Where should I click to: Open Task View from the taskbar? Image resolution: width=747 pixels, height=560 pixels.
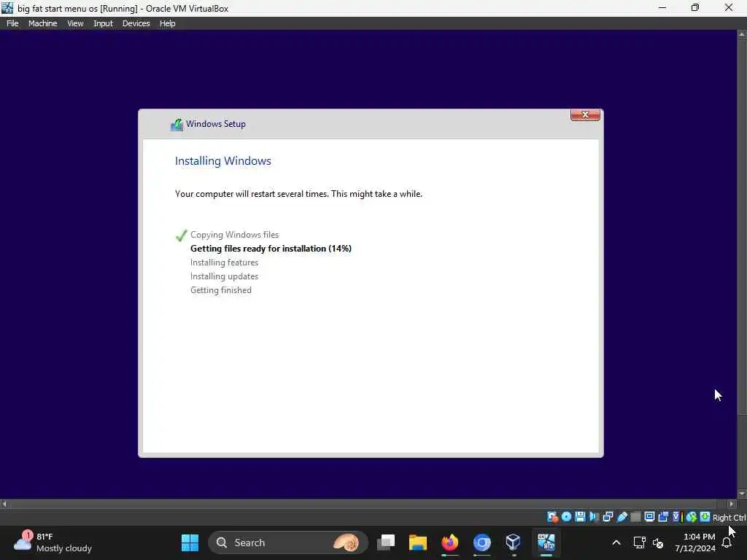point(386,542)
